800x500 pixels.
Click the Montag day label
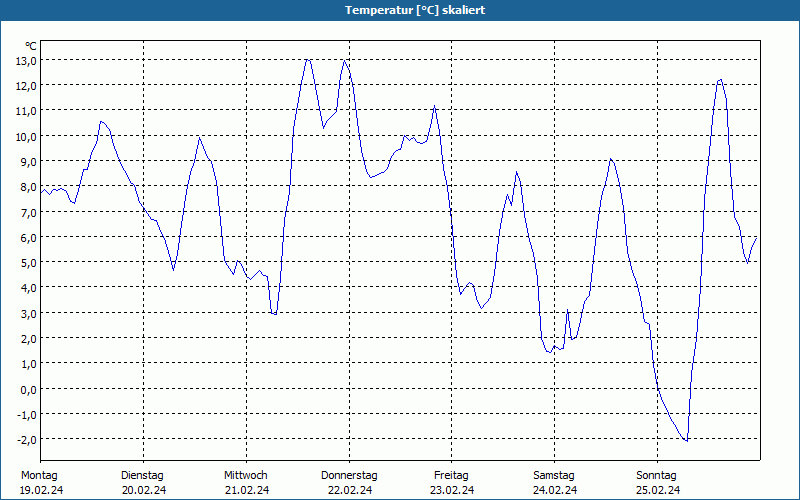[x=39, y=476]
